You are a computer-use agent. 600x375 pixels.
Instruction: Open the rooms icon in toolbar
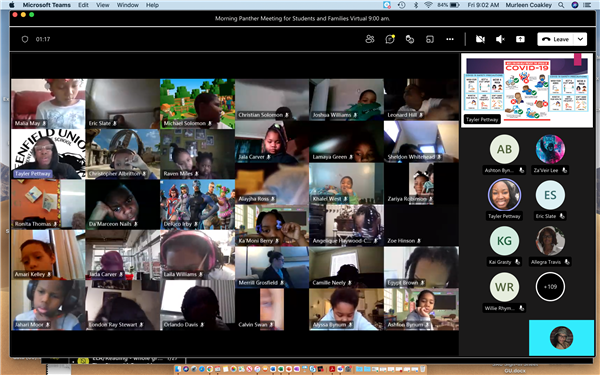coord(430,39)
